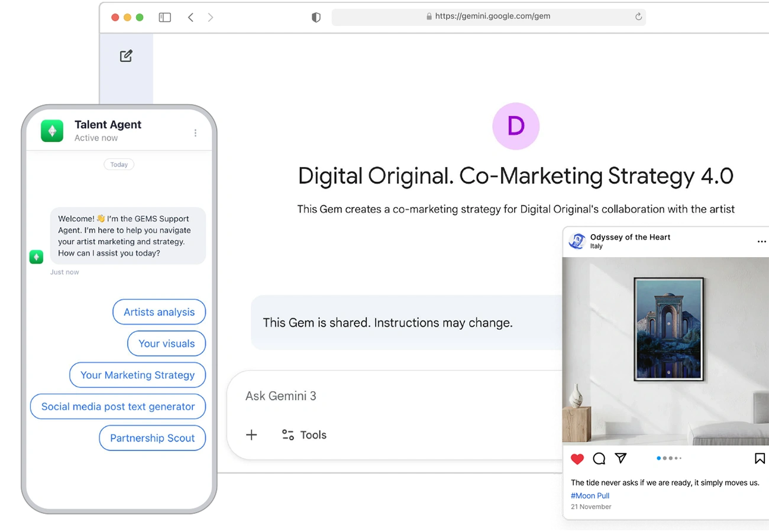Click the Talent Agent green app icon
This screenshot has height=532, width=769.
tap(52, 131)
